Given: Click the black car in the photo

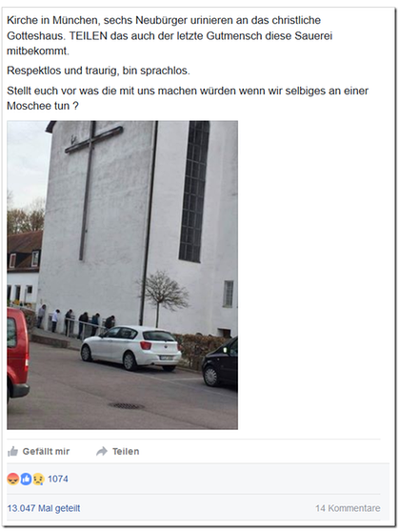Looking at the screenshot, I should tap(220, 363).
